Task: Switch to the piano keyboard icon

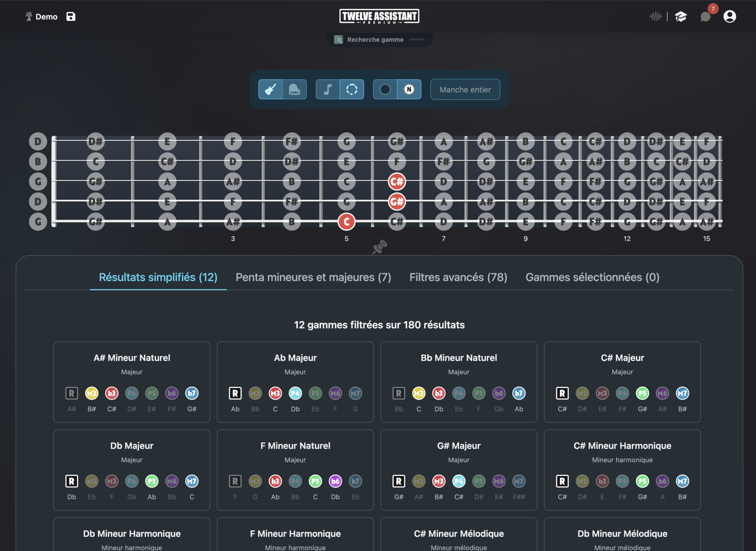Action: 295,90
